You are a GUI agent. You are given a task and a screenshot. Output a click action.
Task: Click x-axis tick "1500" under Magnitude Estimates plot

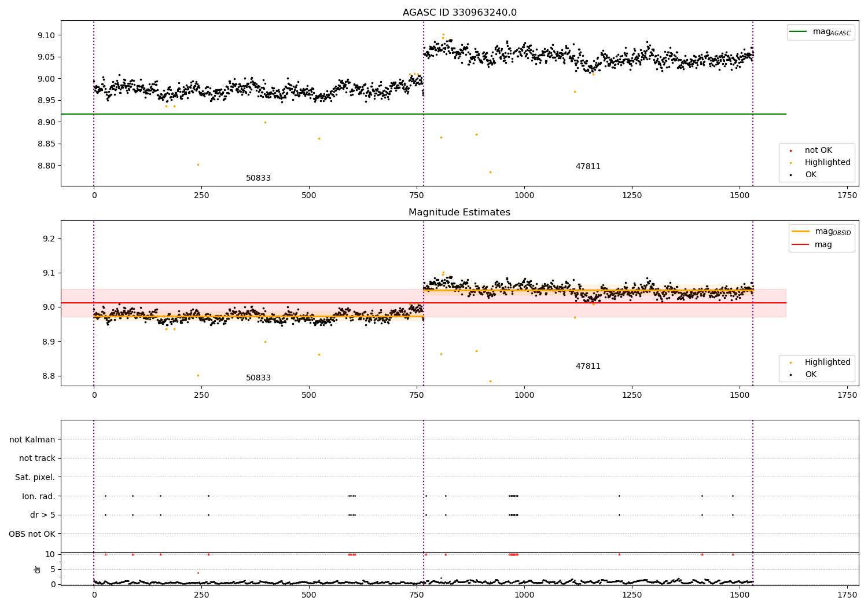tap(740, 395)
